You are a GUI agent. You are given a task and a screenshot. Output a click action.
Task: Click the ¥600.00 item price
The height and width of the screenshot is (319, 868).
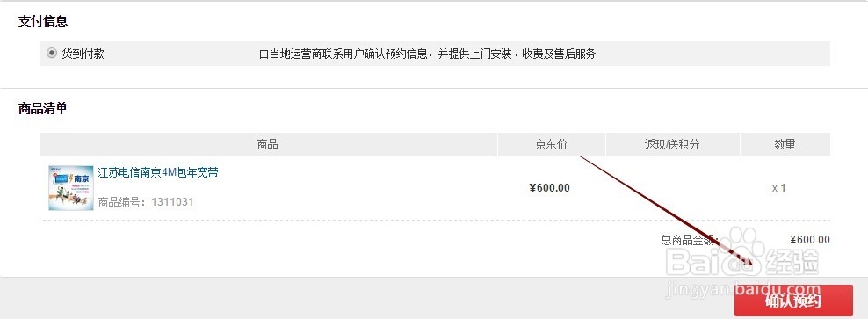pyautogui.click(x=550, y=188)
